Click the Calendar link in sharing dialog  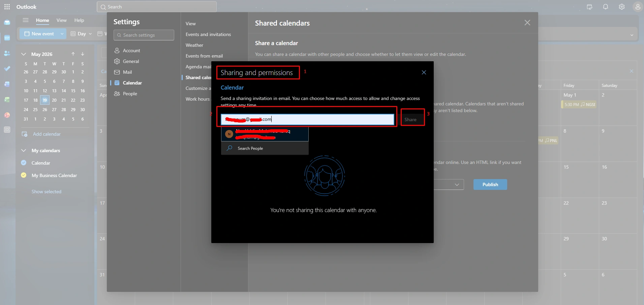232,88
